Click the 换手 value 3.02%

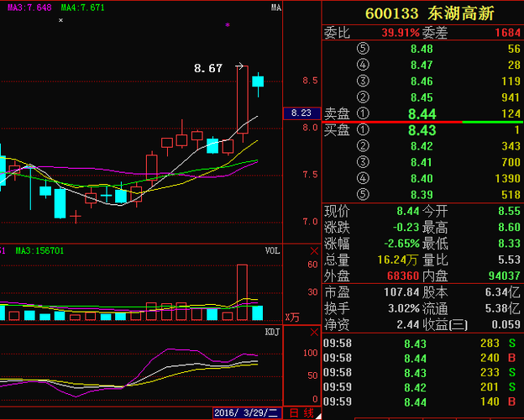click(403, 308)
